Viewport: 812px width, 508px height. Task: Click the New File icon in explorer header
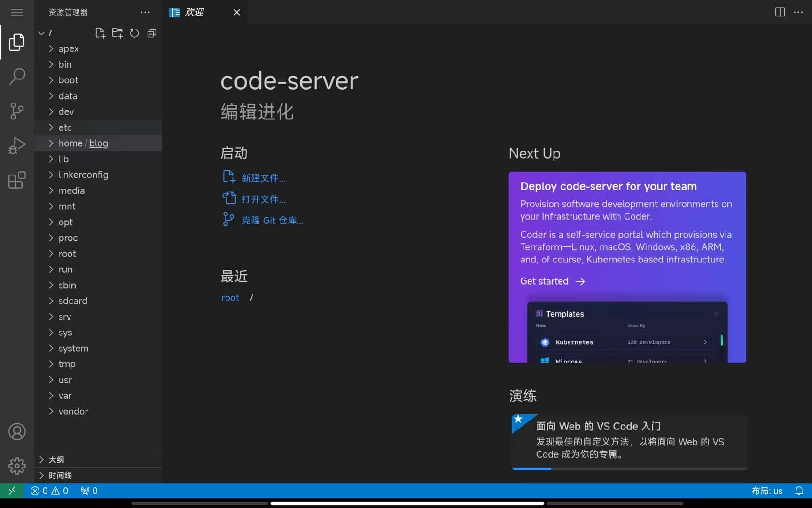pyautogui.click(x=100, y=33)
